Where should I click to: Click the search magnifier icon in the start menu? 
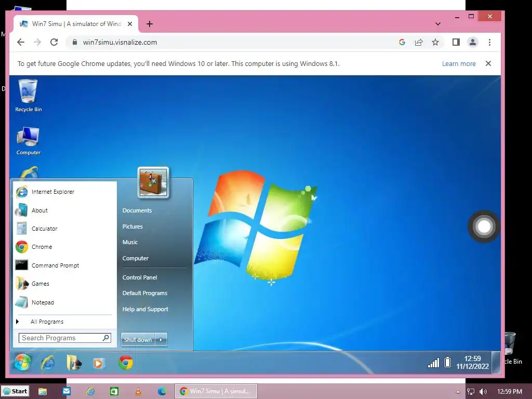point(106,338)
